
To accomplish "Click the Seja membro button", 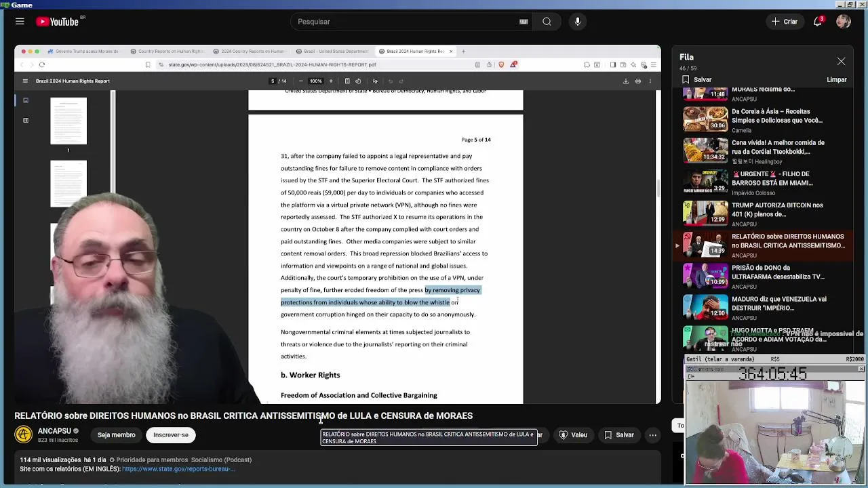I will (116, 435).
